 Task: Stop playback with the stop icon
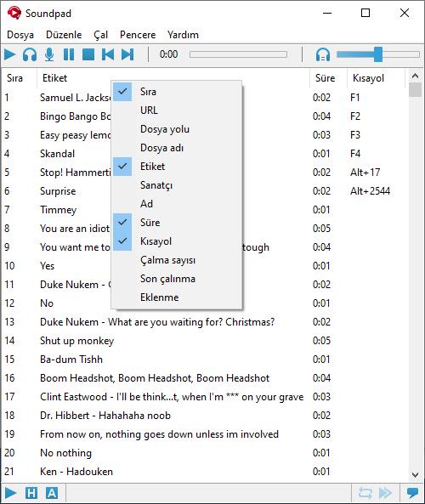click(x=88, y=54)
